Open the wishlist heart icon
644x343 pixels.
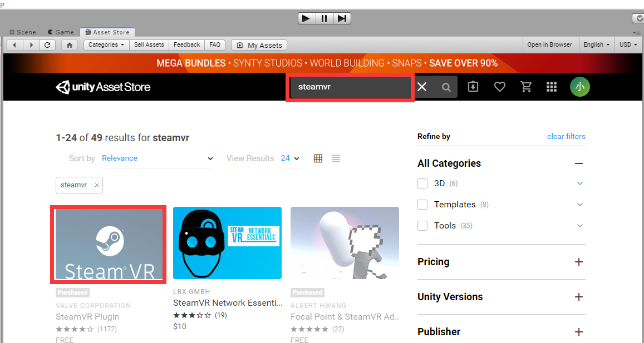(x=499, y=87)
